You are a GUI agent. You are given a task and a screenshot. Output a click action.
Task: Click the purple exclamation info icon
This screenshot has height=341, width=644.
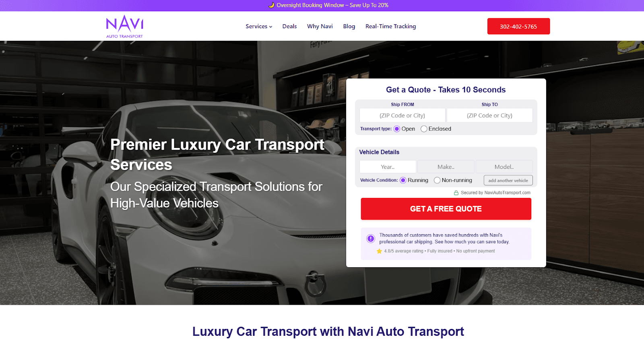(x=371, y=239)
